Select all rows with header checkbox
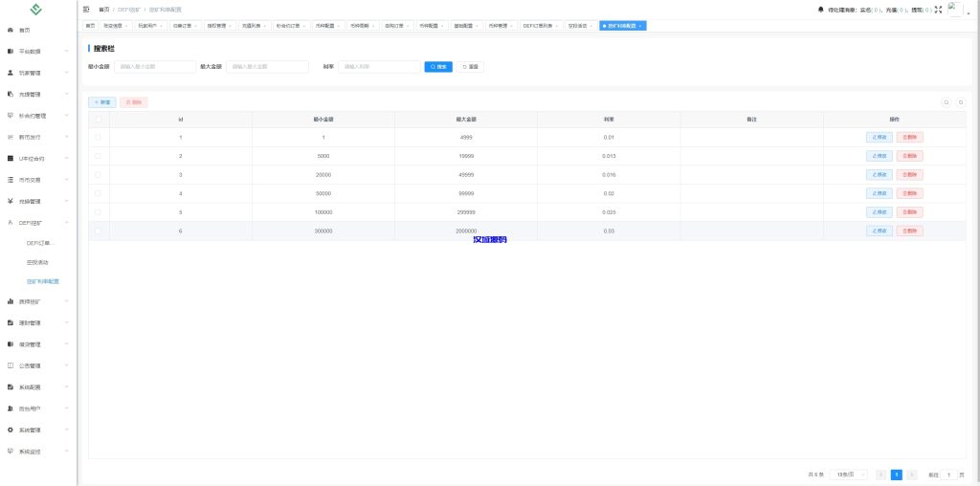The width and height of the screenshot is (980, 486). click(98, 120)
